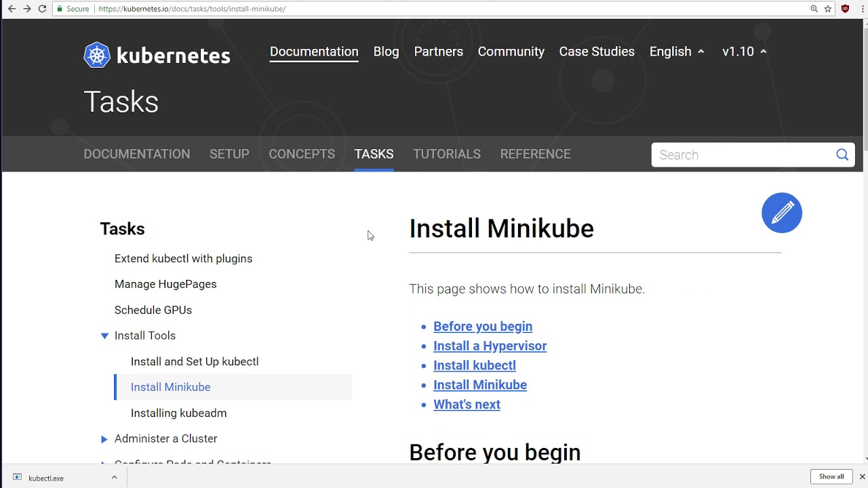The image size is (868, 488).
Task: Click the bookmark star icon in address bar
Action: tap(828, 9)
